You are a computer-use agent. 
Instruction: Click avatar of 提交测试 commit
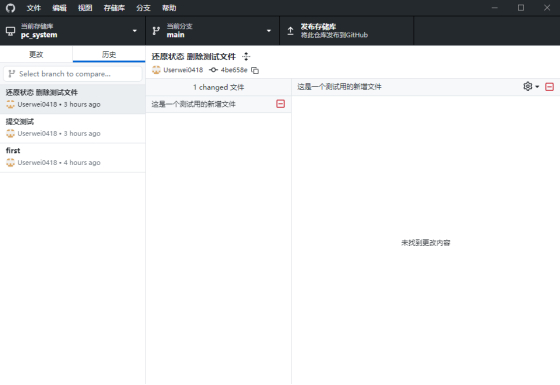[10, 134]
